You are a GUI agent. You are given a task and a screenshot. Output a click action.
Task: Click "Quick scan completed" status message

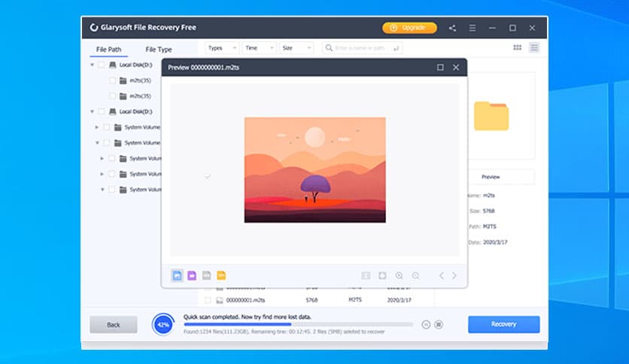(x=248, y=317)
